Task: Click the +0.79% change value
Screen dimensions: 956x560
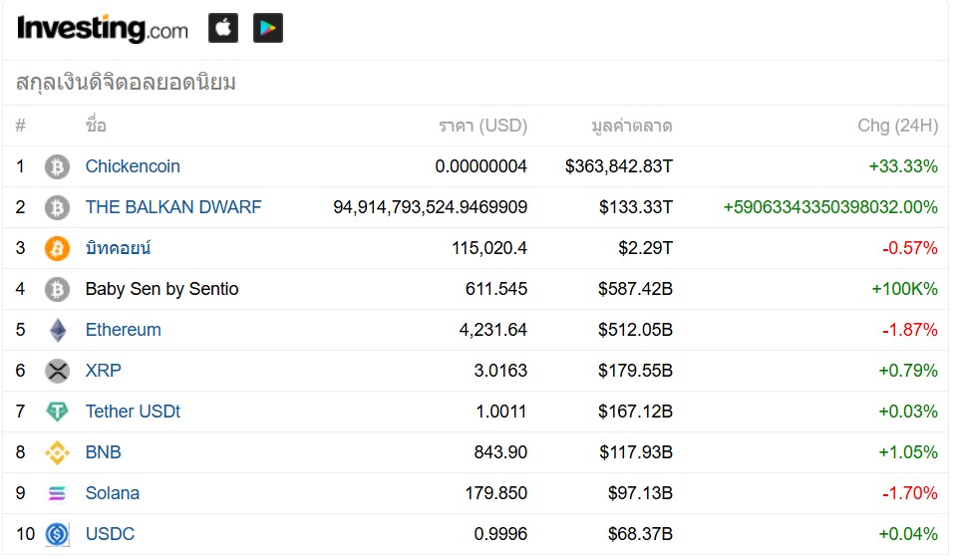Action: [908, 371]
